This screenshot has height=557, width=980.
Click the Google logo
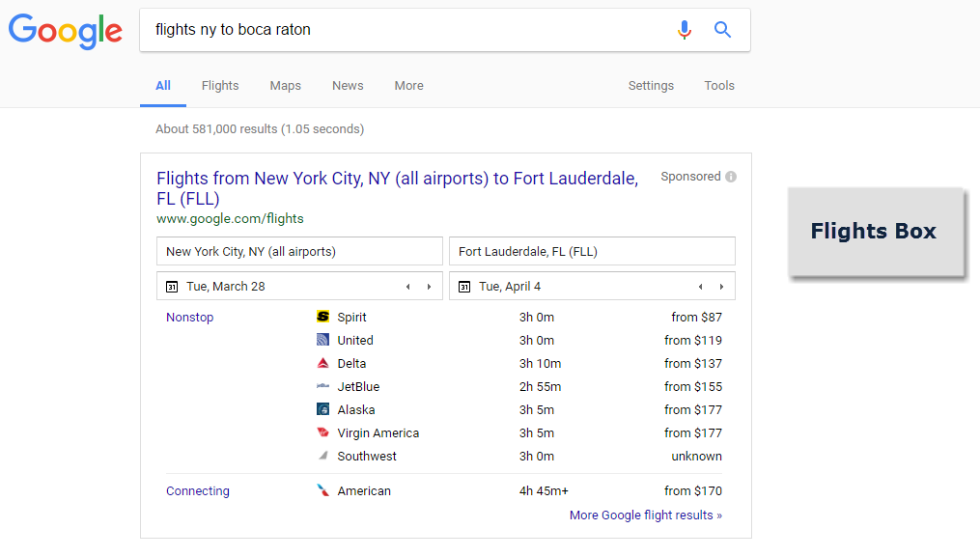point(66,31)
